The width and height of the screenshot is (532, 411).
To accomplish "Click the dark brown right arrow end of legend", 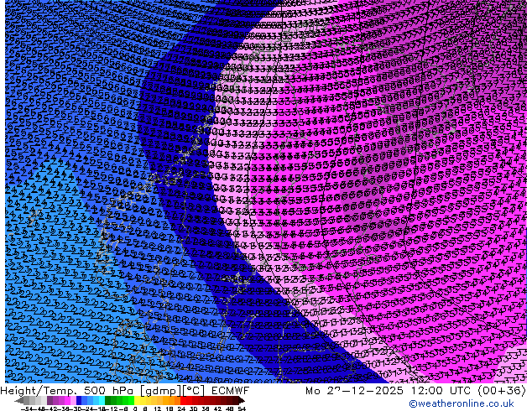I will pyautogui.click(x=241, y=400).
